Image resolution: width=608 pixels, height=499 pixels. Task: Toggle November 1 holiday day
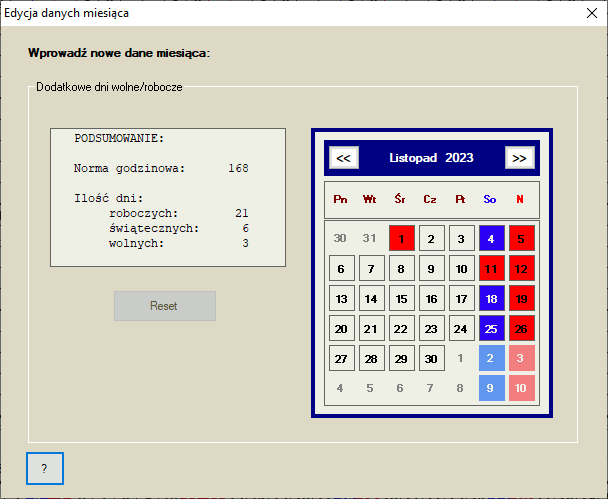[x=401, y=239]
